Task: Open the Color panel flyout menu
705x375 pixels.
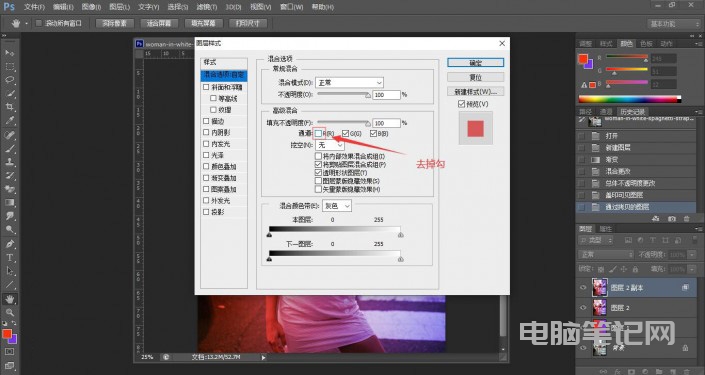Action: coord(699,44)
